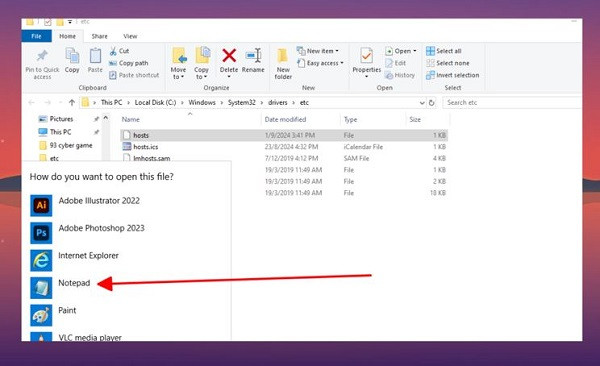Open the New item dropdown
Image resolution: width=600 pixels, height=366 pixels.
tap(318, 51)
